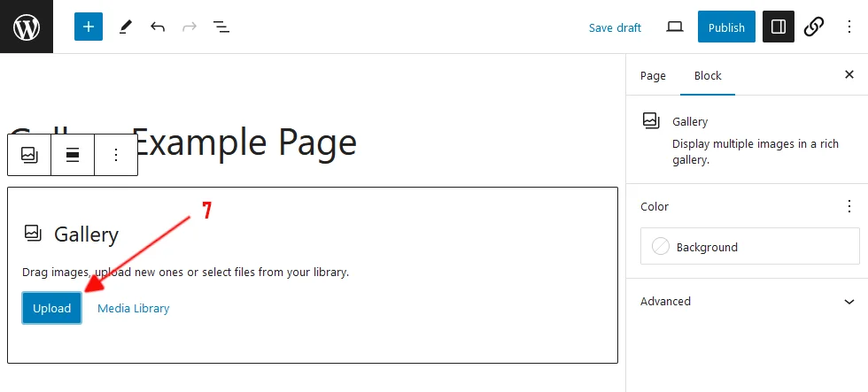Toggle the Settings sidebar panel button
This screenshot has height=392, width=868.
point(779,27)
